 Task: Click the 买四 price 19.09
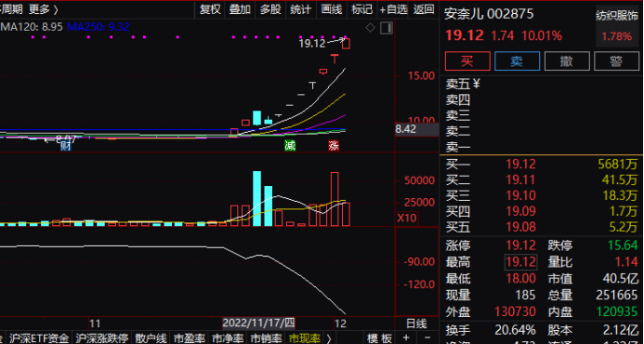(x=520, y=211)
